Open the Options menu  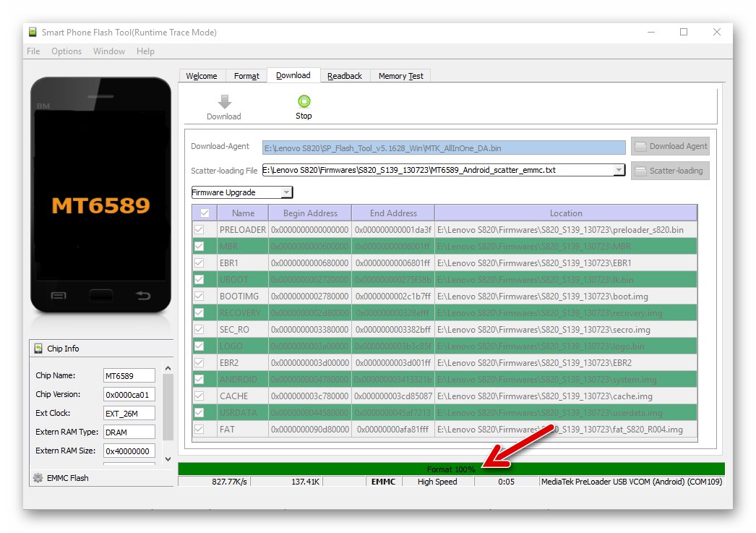click(x=66, y=51)
